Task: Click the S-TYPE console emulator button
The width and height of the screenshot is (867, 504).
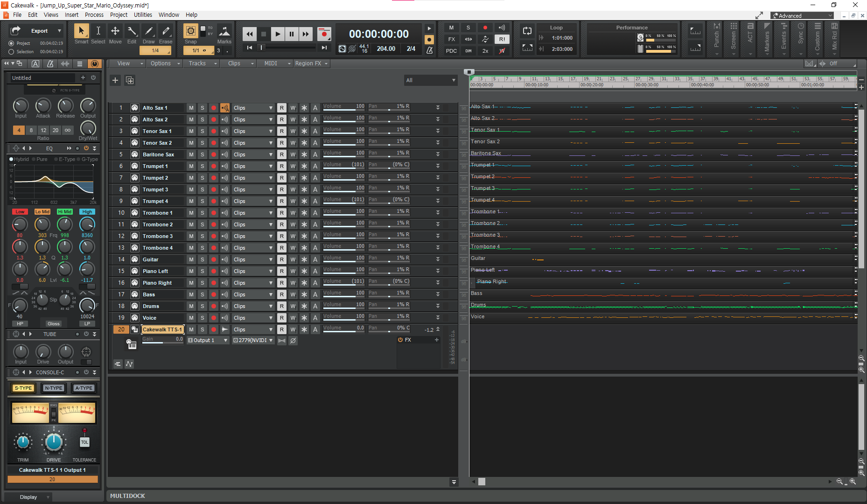Action: [x=23, y=388]
